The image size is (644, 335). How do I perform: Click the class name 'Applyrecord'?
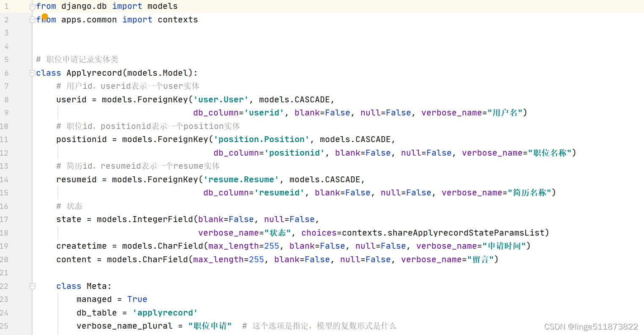tap(94, 73)
